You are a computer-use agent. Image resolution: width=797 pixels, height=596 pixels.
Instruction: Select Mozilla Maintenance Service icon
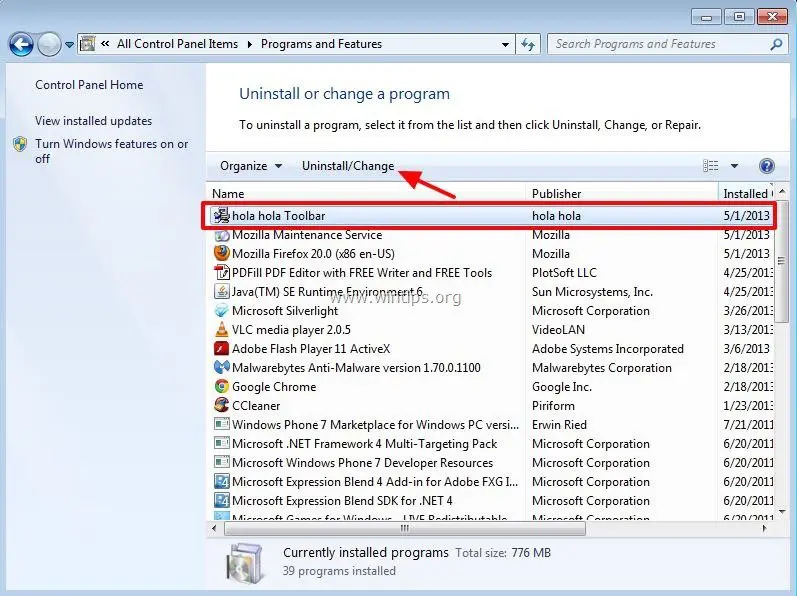point(222,235)
